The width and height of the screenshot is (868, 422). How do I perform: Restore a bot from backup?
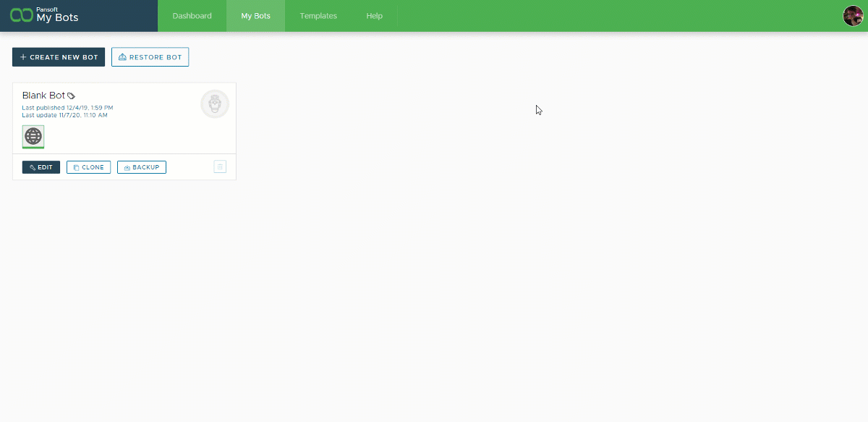[x=150, y=56]
